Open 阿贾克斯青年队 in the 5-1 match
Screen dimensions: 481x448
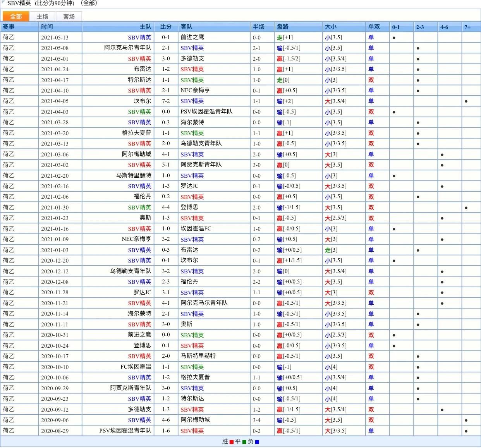201,165
